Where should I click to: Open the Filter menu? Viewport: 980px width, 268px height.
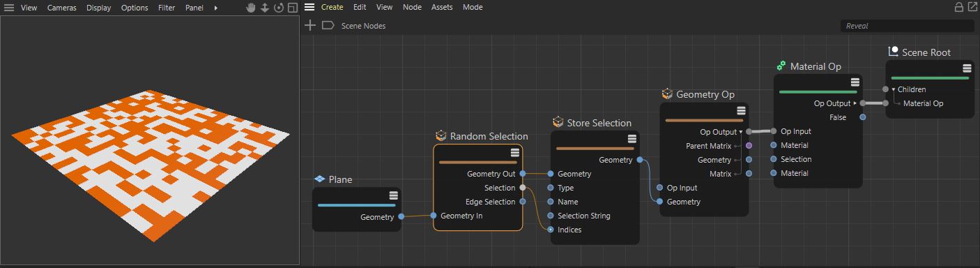click(x=167, y=8)
